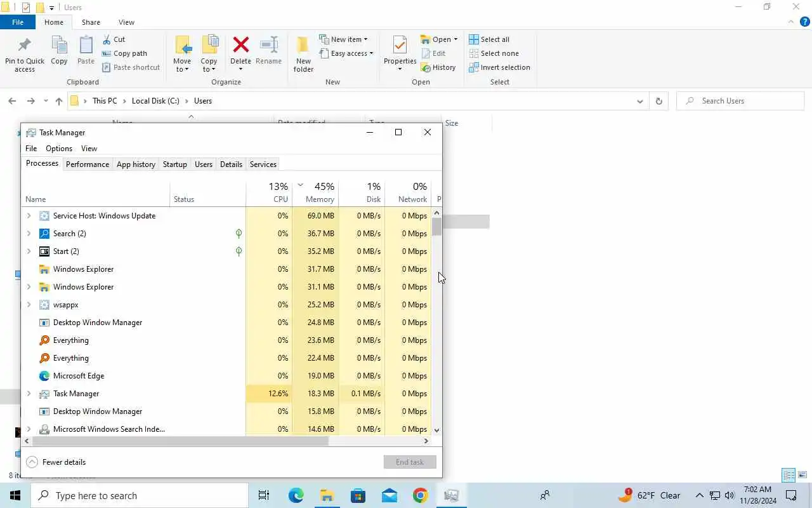The image size is (812, 508).
Task: Click the End task button
Action: [x=410, y=462]
